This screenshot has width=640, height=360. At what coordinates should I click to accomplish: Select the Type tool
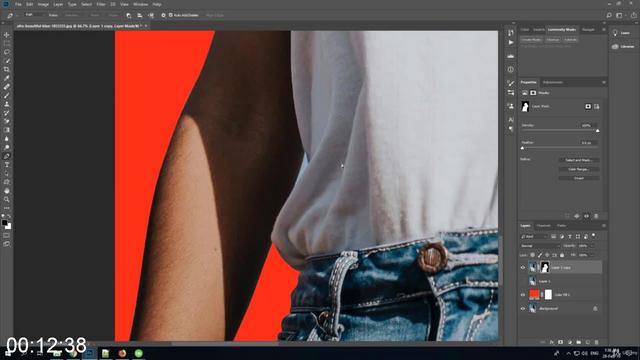point(7,165)
